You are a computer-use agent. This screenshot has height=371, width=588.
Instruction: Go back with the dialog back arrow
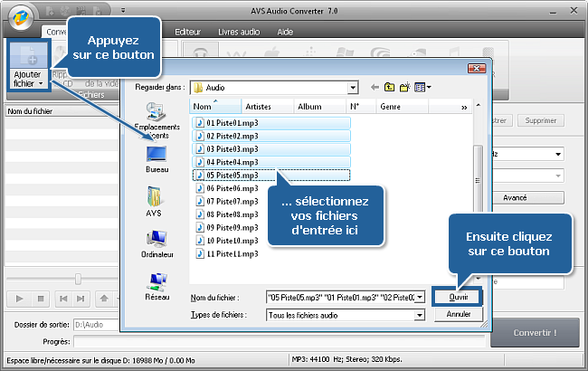375,88
